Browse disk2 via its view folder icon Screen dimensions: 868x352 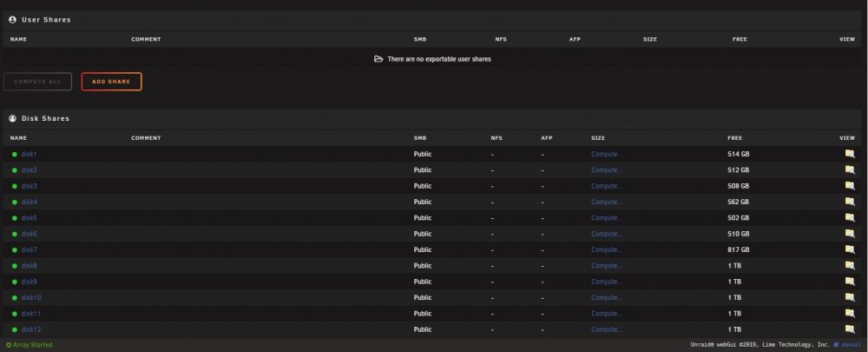pos(849,170)
